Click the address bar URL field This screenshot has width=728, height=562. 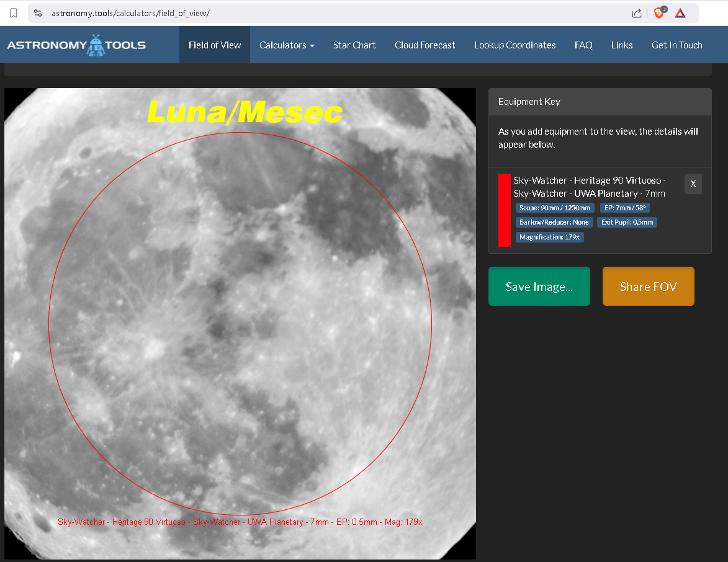[310, 13]
